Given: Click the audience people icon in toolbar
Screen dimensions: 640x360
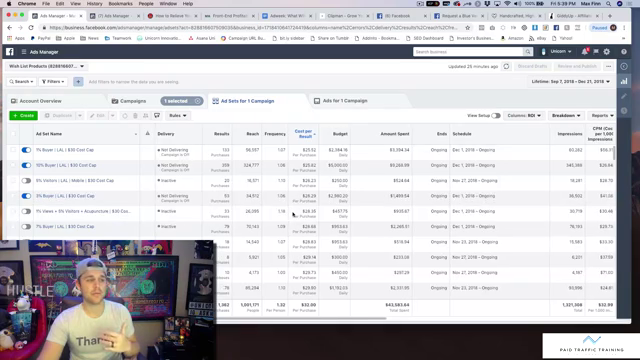Looking at the screenshot, I should pos(146,116).
